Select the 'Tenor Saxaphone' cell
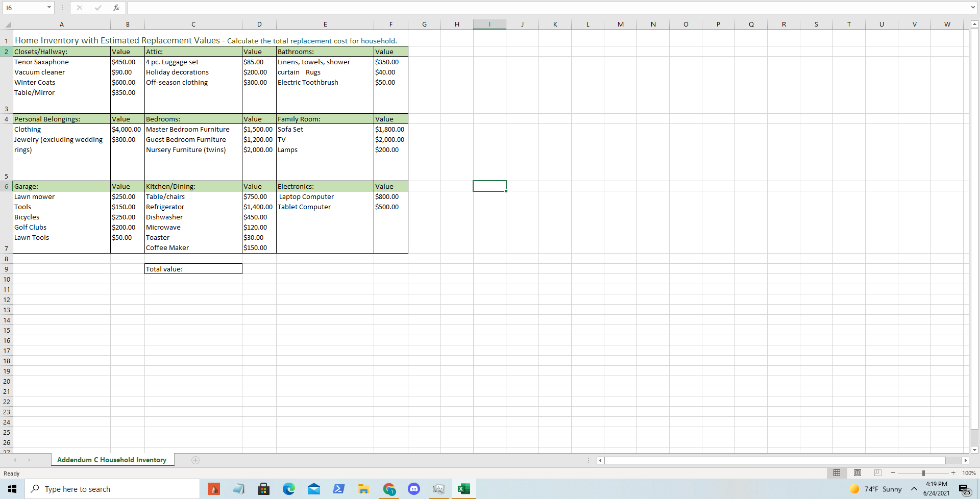Image resolution: width=980 pixels, height=499 pixels. point(41,62)
